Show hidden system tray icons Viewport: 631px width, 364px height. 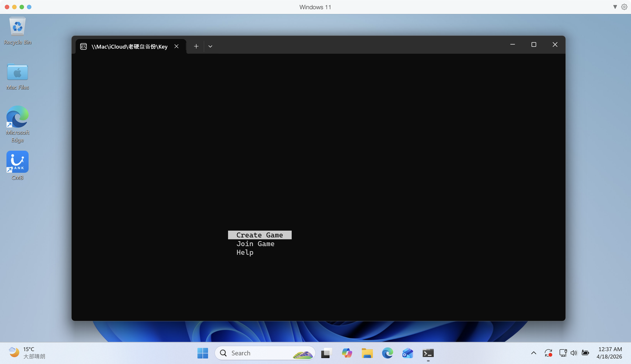[x=534, y=353]
